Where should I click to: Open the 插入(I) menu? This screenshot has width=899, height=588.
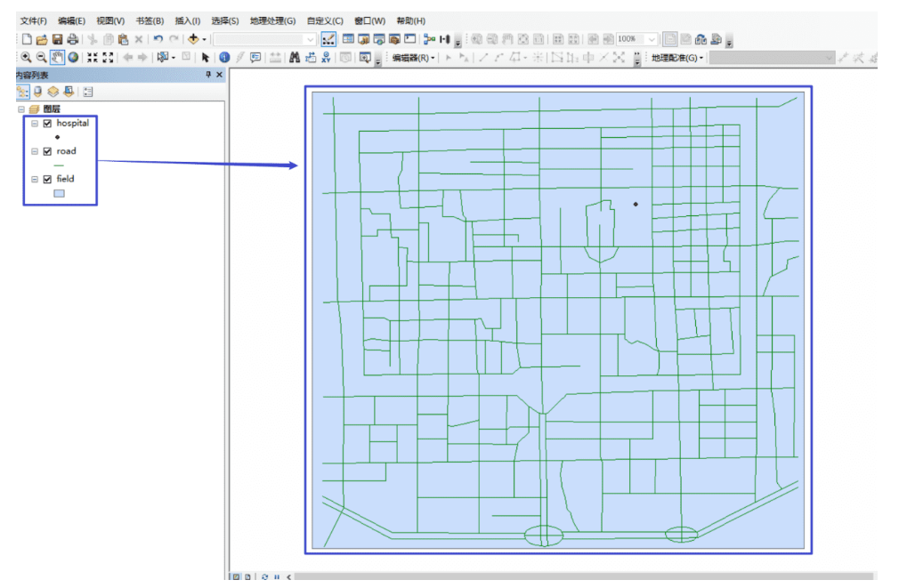(188, 20)
